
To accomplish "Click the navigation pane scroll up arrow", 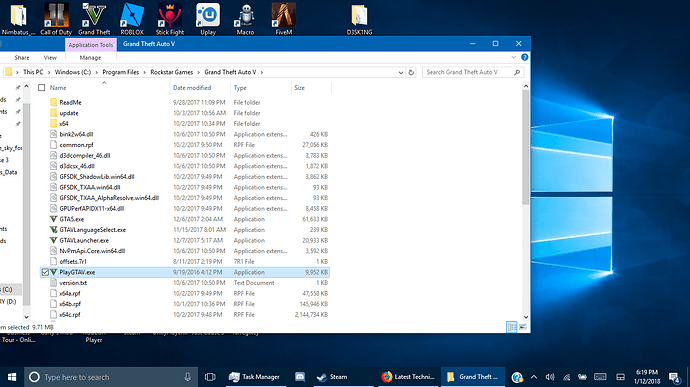I will click(26, 87).
